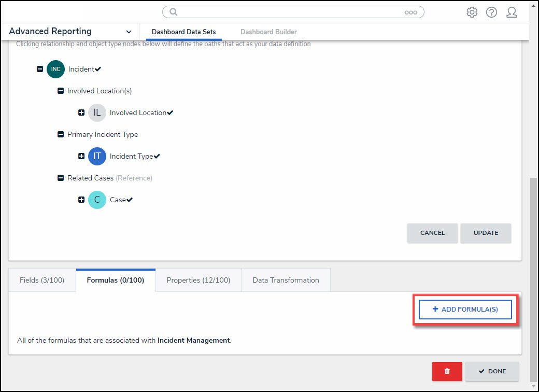This screenshot has height=392, width=539.
Task: Click the C Case object badge
Action: click(97, 200)
